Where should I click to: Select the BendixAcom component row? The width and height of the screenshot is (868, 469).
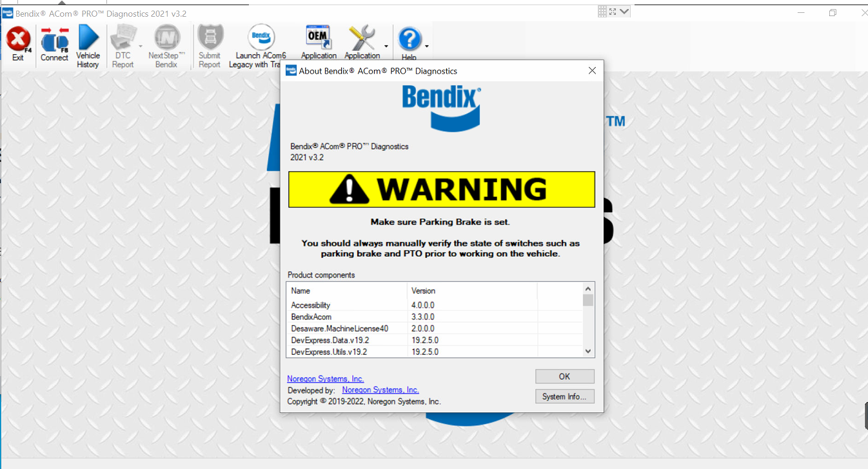click(435, 317)
